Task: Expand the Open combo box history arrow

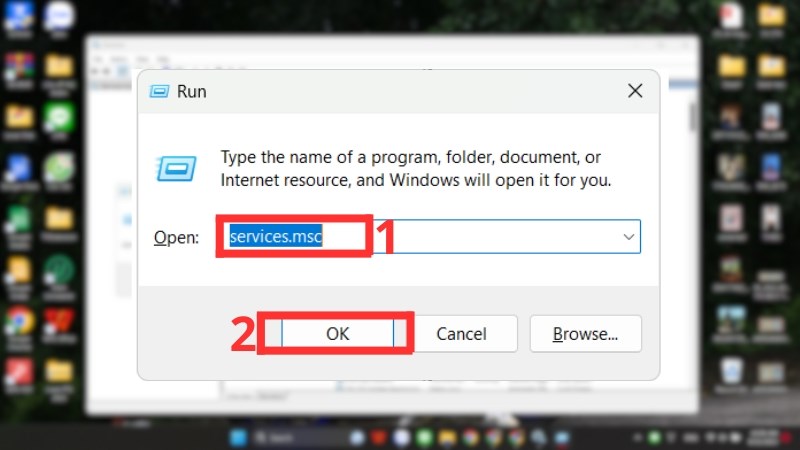Action: [x=629, y=237]
